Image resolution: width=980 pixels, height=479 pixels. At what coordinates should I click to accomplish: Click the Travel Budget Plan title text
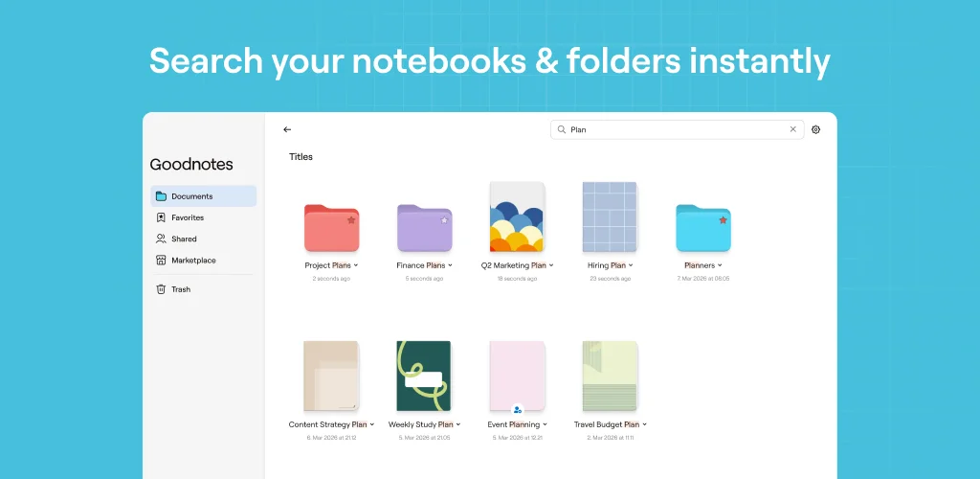(607, 424)
